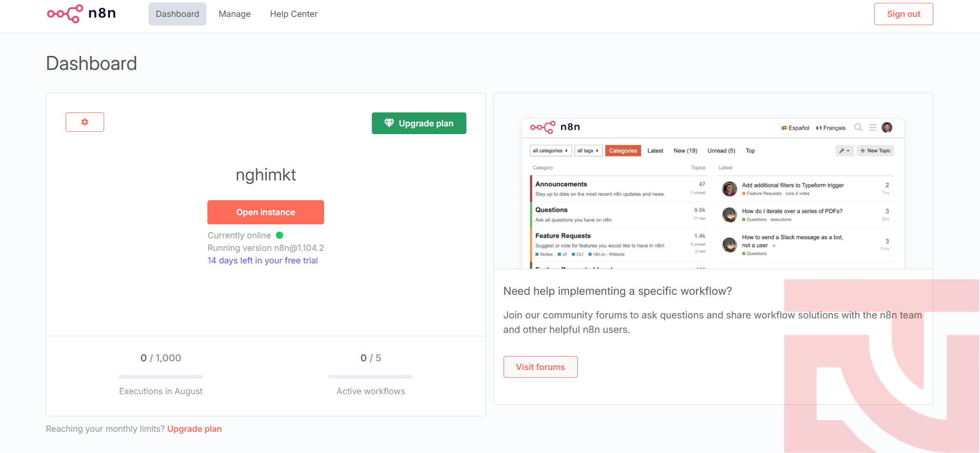This screenshot has height=453, width=980.
Task: Click the n8n logo in the header
Action: click(82, 14)
